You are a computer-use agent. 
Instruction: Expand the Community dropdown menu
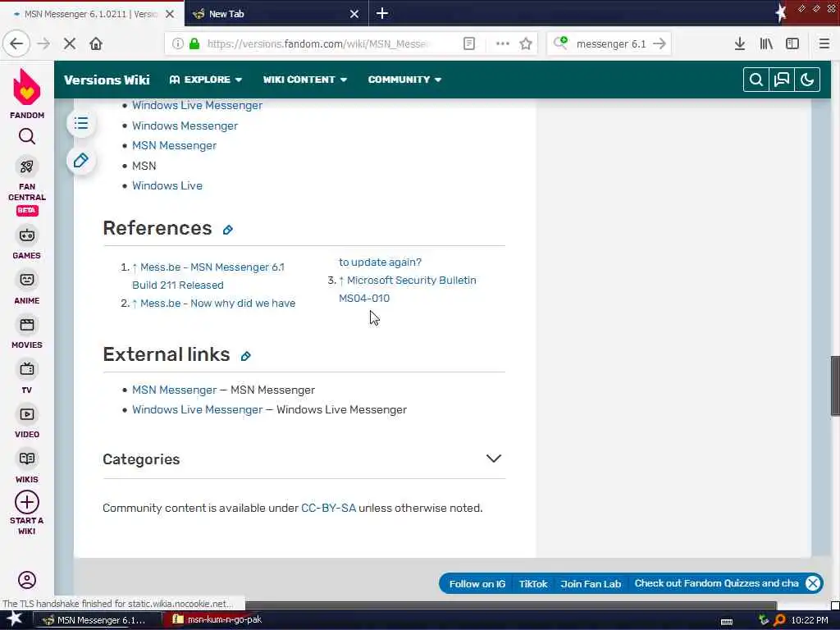pos(404,80)
